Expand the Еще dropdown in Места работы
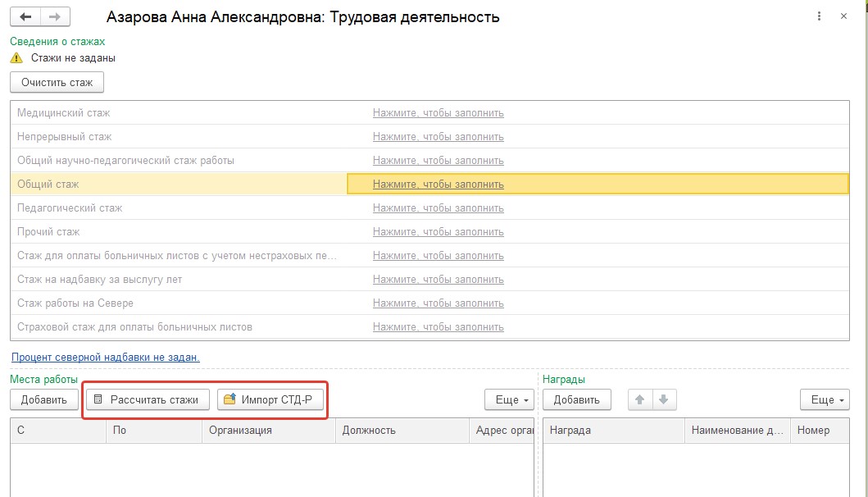 pyautogui.click(x=509, y=399)
